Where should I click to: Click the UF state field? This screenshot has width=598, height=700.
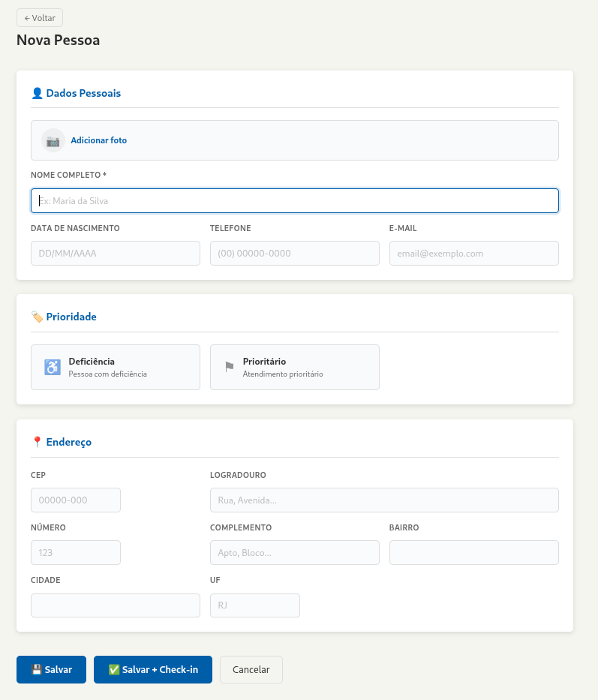[x=255, y=605]
